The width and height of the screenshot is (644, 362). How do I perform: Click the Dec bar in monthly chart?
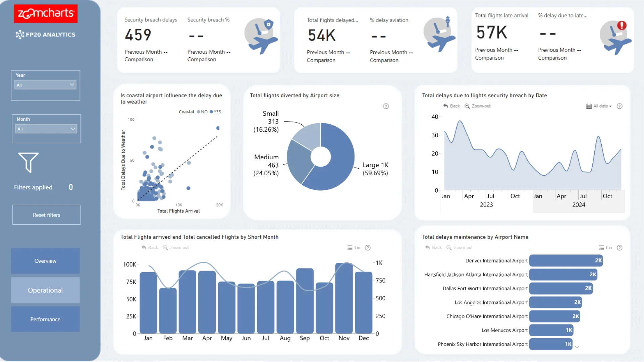pyautogui.click(x=364, y=303)
